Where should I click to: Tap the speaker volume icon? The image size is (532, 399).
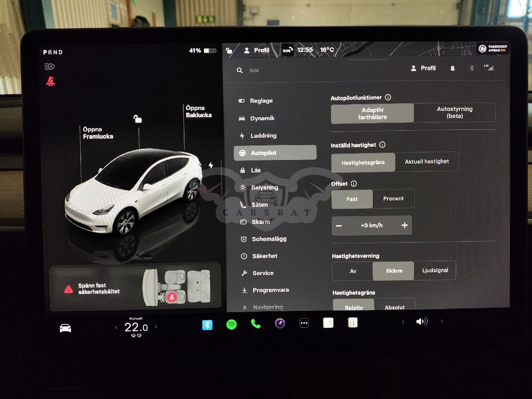tap(421, 322)
